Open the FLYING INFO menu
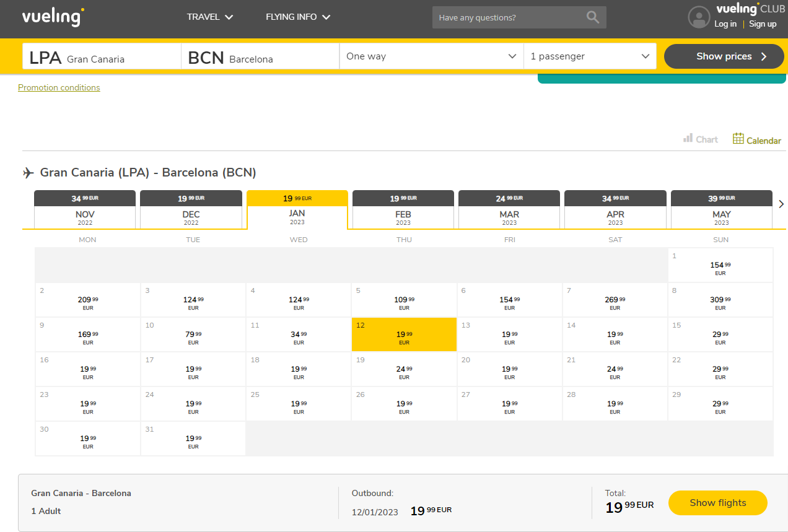This screenshot has width=788, height=532. [298, 17]
